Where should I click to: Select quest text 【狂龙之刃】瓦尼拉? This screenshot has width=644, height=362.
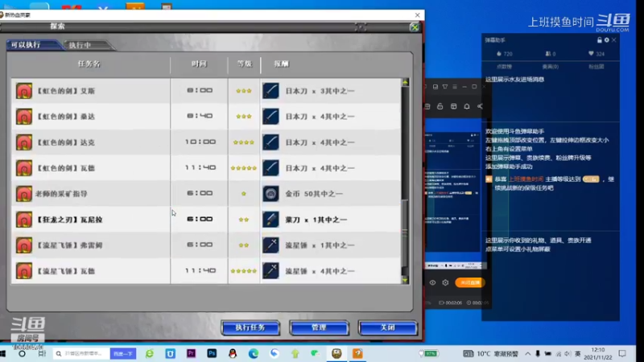pos(69,220)
